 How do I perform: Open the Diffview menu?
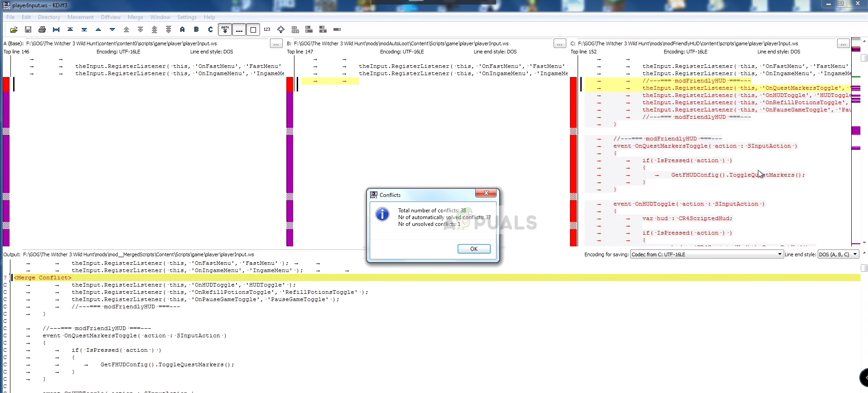(111, 17)
